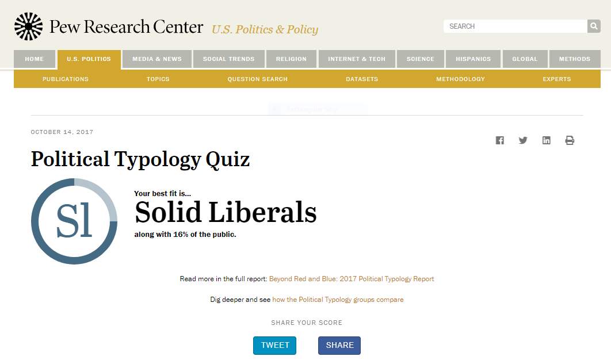The image size is (611, 364).
Task: Open the 2017 Political Typology Report link
Action: [352, 279]
